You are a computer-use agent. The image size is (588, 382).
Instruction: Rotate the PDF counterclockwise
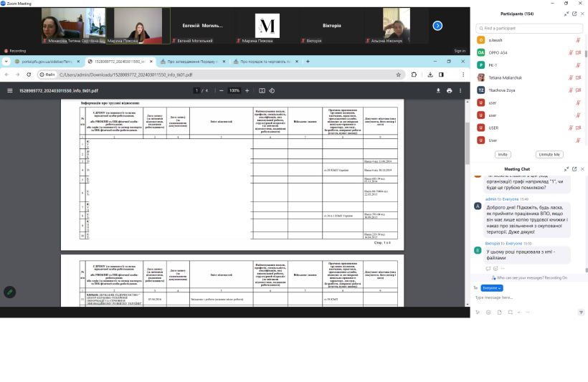click(x=272, y=91)
